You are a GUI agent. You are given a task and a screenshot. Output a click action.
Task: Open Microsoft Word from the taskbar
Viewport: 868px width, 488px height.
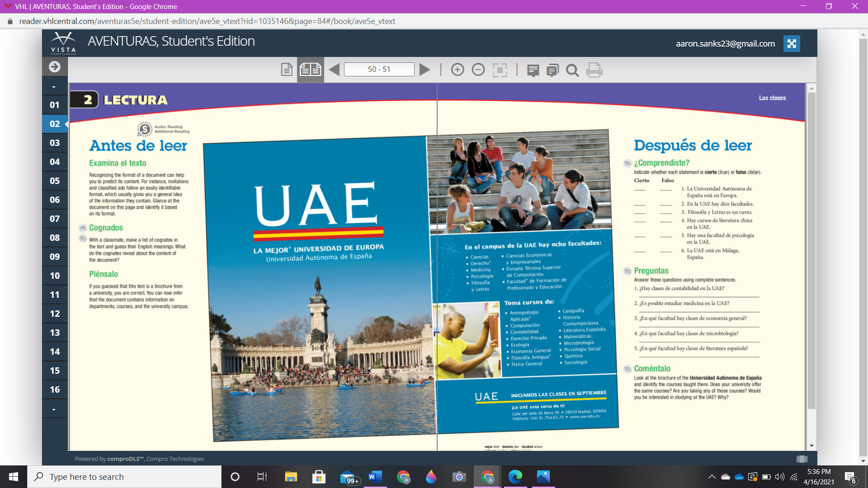(375, 477)
